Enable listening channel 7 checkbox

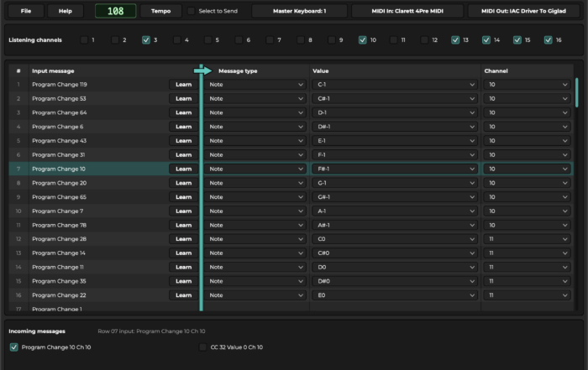pyautogui.click(x=270, y=40)
